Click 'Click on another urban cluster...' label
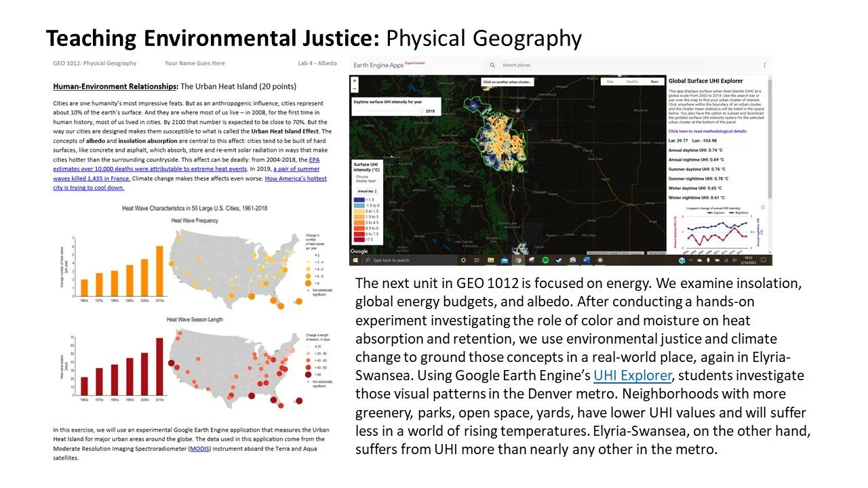868x488 pixels. point(507,82)
